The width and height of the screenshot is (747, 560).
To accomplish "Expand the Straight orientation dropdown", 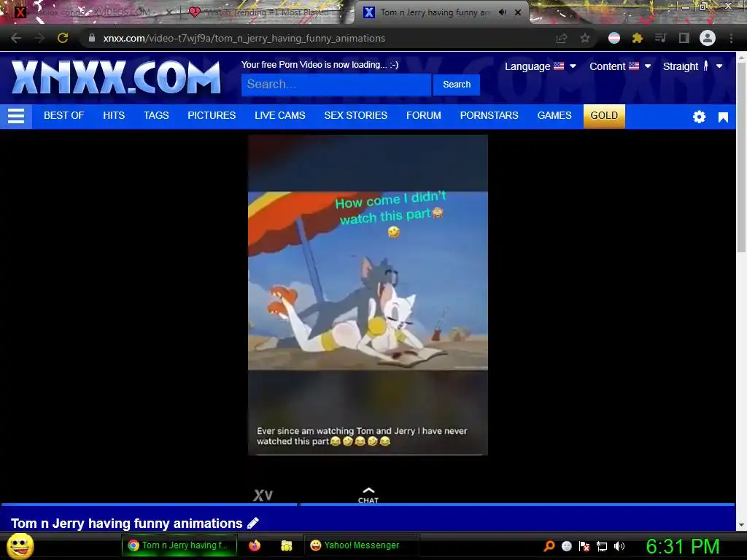I will tap(693, 66).
